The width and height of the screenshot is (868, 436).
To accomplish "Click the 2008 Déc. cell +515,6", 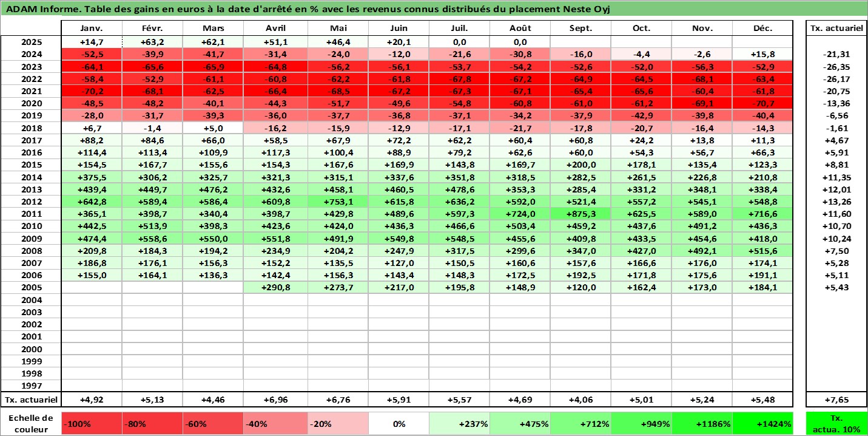I will click(762, 251).
